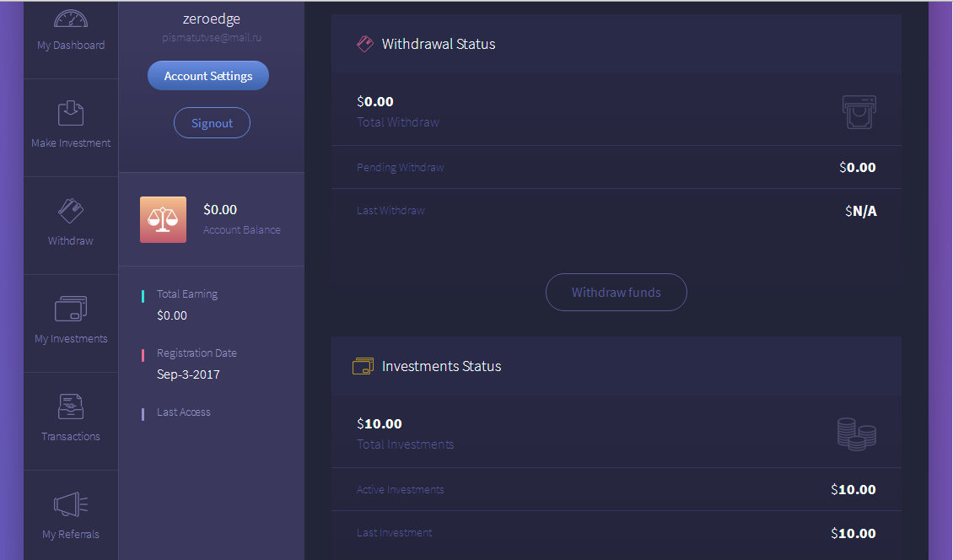This screenshot has height=560, width=953.
Task: Open the Make Investment sidebar icon
Action: (x=71, y=113)
